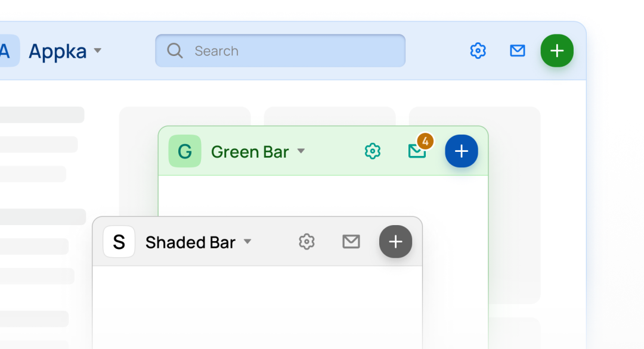Image resolution: width=644 pixels, height=349 pixels.
Task: Open the gray settings gear in Shaded Bar
Action: tap(306, 242)
